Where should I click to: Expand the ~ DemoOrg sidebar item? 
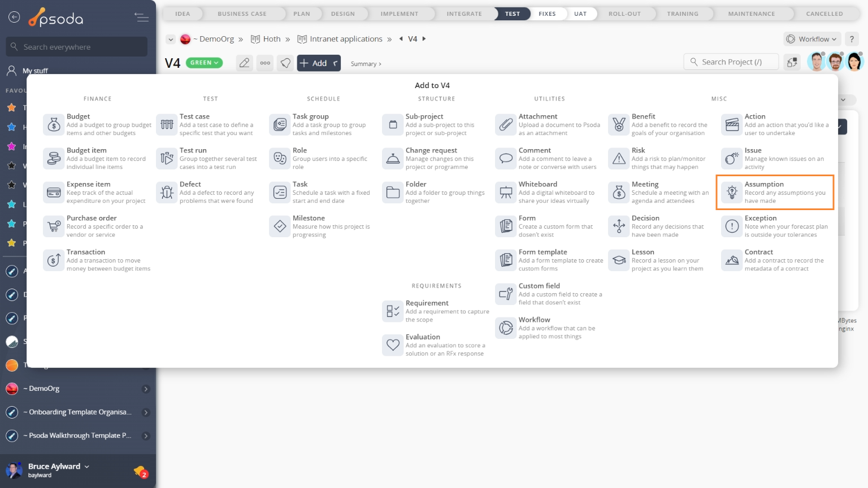click(x=146, y=389)
